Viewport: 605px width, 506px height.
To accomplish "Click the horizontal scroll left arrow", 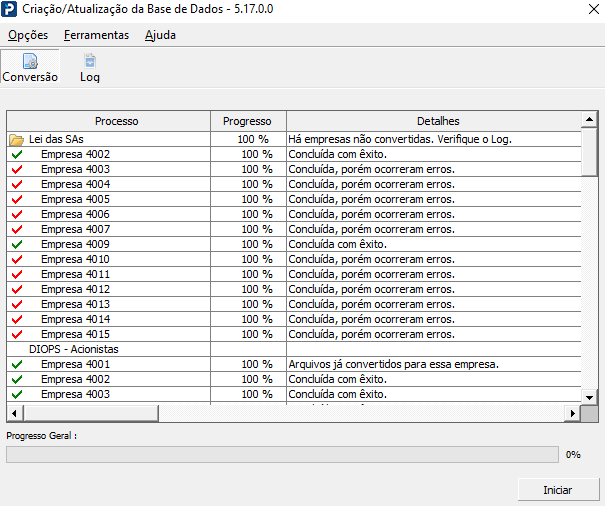I will click(15, 413).
